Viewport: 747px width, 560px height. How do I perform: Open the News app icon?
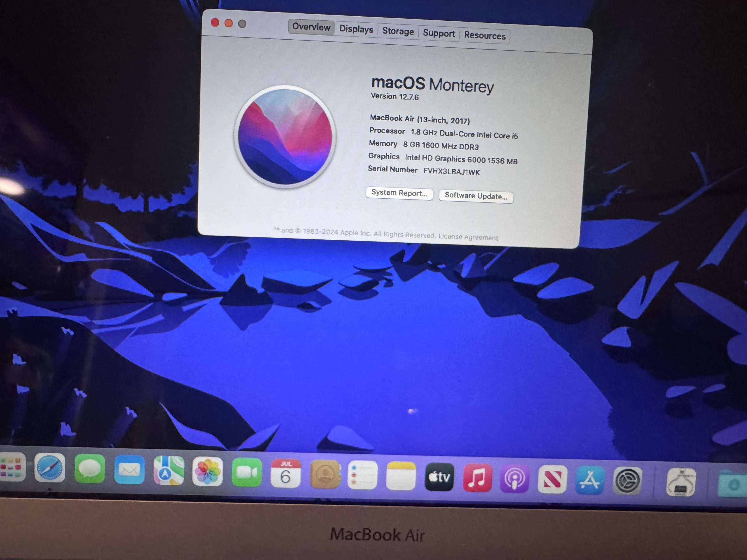(552, 479)
